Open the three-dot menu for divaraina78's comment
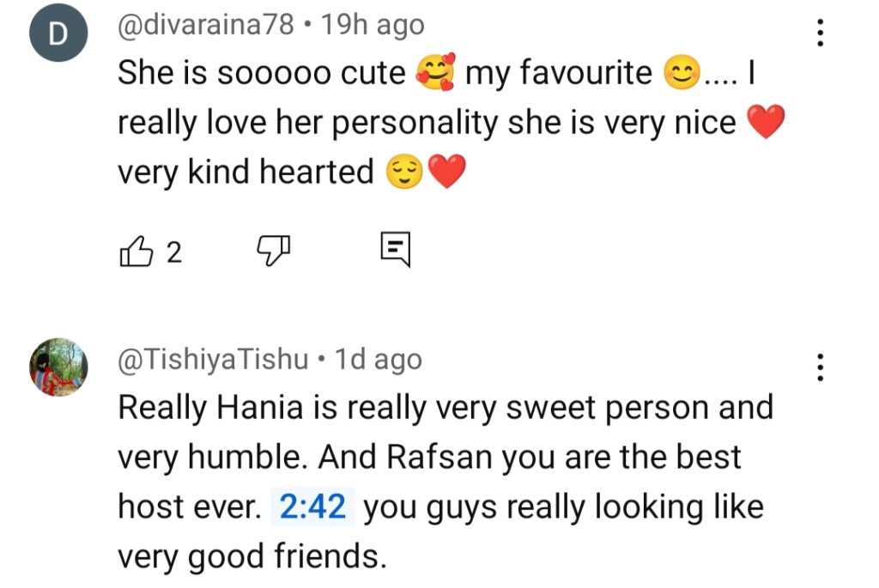The height and width of the screenshot is (588, 879). tap(821, 33)
